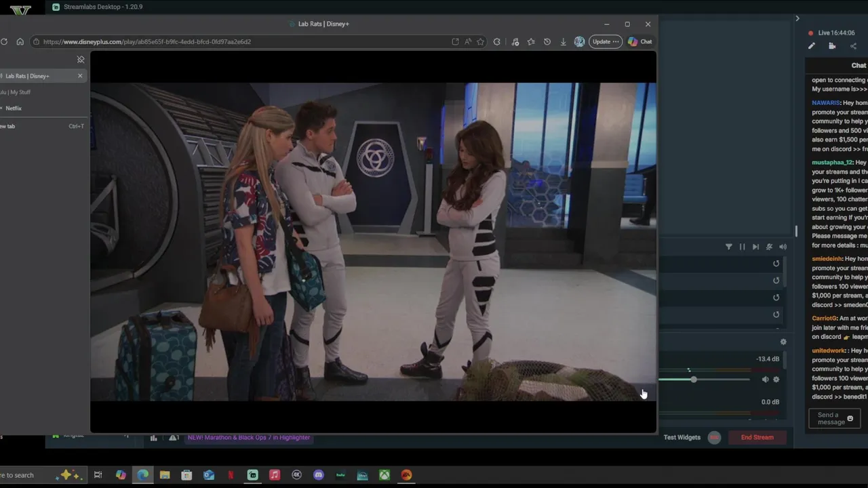Screen dimensions: 868x488
Task: Open Xbox app from taskbar
Action: point(384,475)
